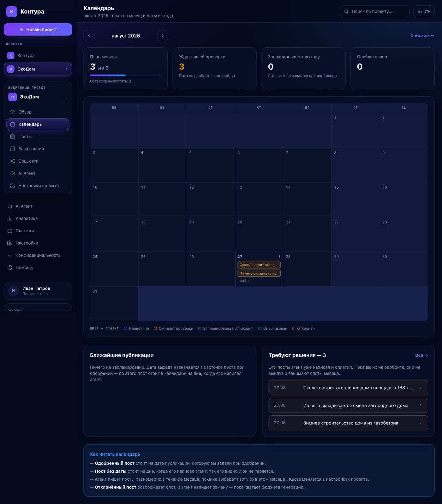
Task: Click the Выйти button
Action: click(424, 11)
